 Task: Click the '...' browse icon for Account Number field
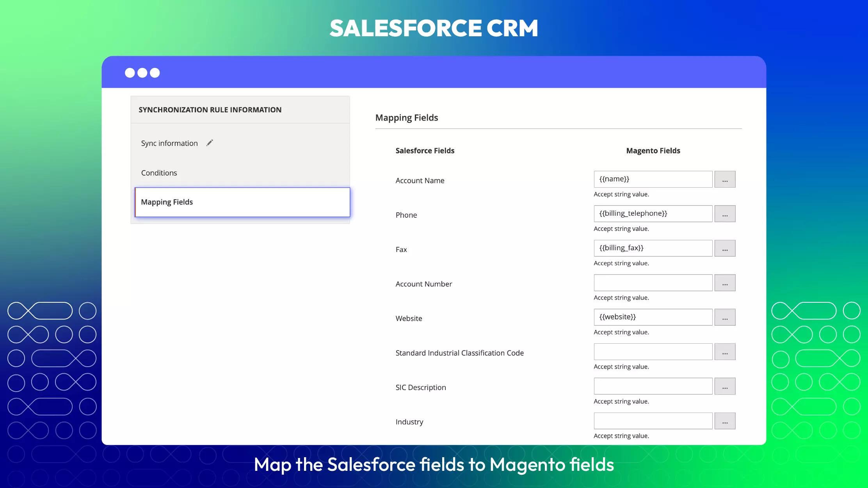pyautogui.click(x=724, y=282)
